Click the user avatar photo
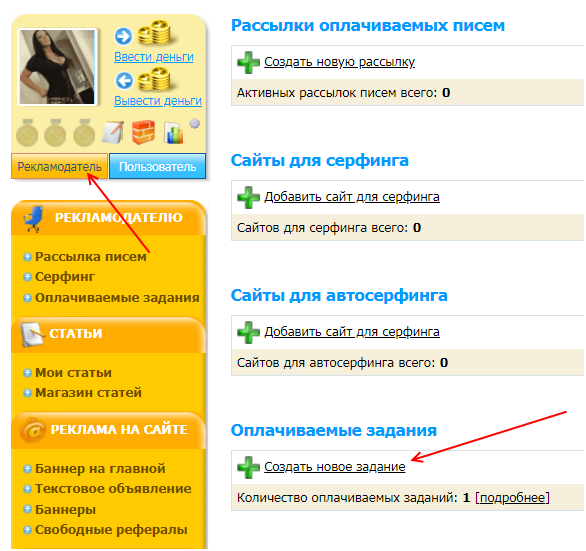Viewport: 586px width, 551px height. 57,67
